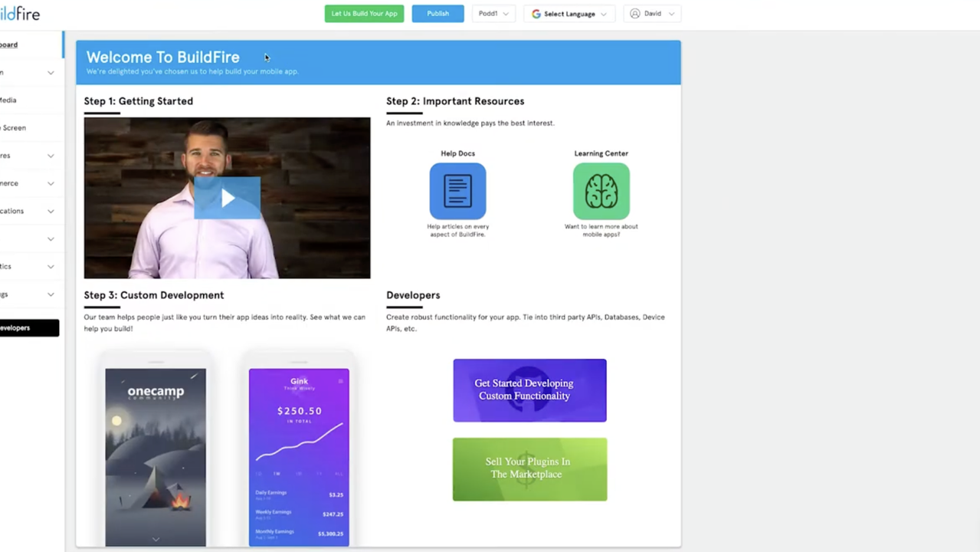This screenshot has height=552, width=980.
Task: Click Sell Your Plugins In The Marketplace banner
Action: click(529, 468)
